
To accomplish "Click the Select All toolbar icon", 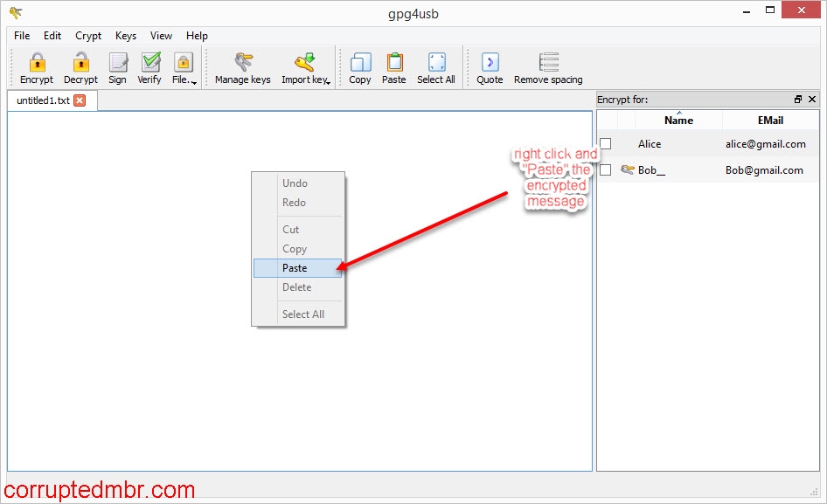I will coord(435,61).
